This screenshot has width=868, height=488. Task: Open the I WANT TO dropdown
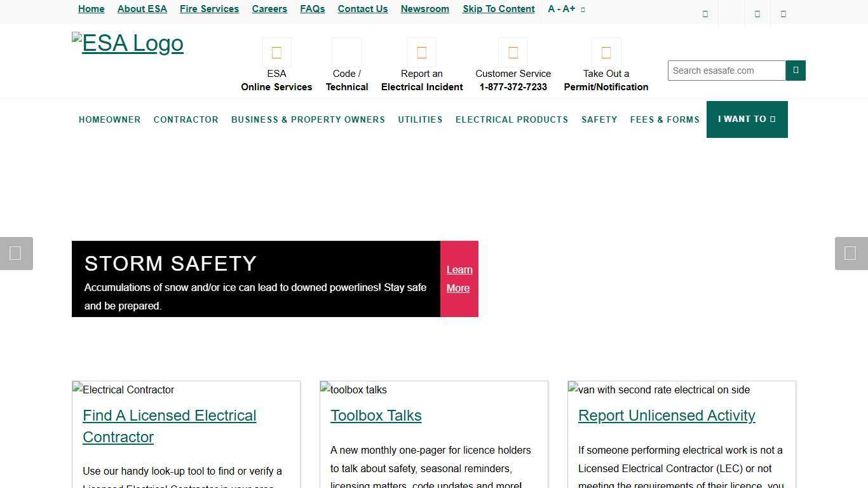pyautogui.click(x=747, y=119)
